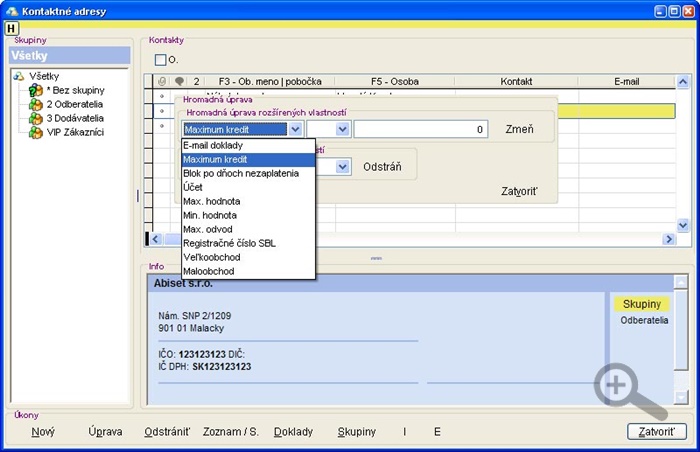Click the comment bubble column icon
Viewport: 700px width, 452px height.
(x=179, y=81)
